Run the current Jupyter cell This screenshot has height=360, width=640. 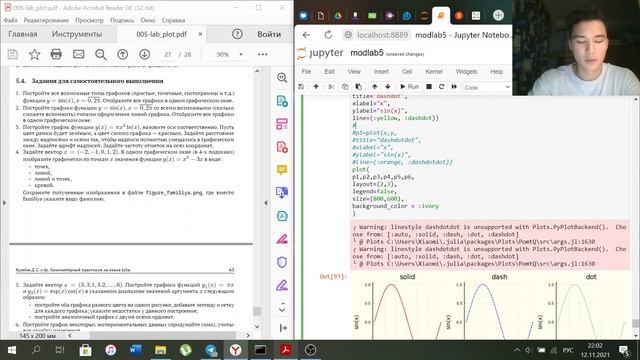click(409, 87)
